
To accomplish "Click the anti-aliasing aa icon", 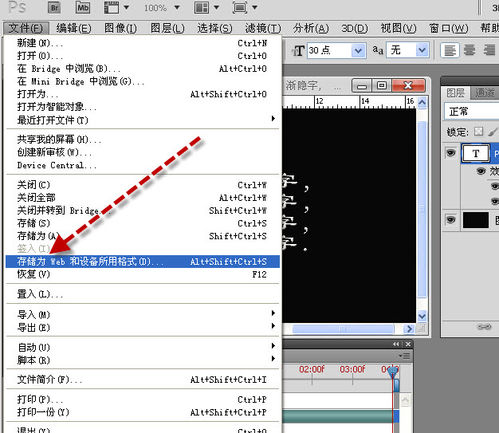I will tap(378, 50).
